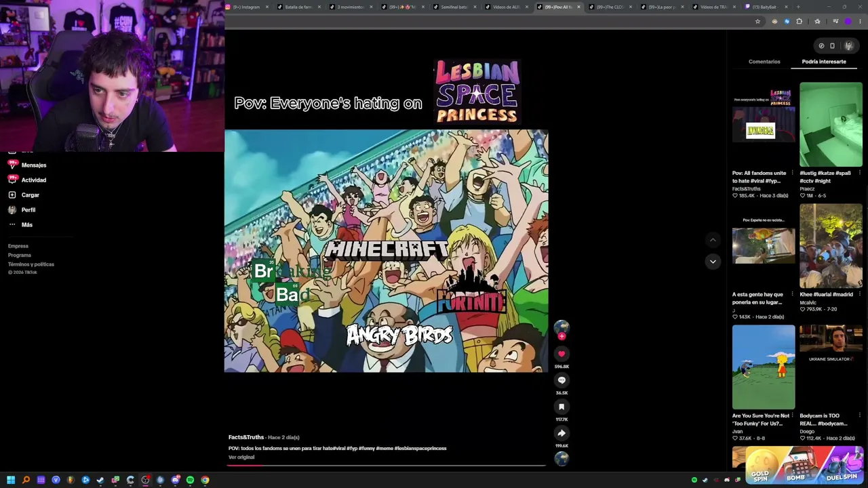
Task: Open the Términos y políticas footer link
Action: (x=31, y=264)
